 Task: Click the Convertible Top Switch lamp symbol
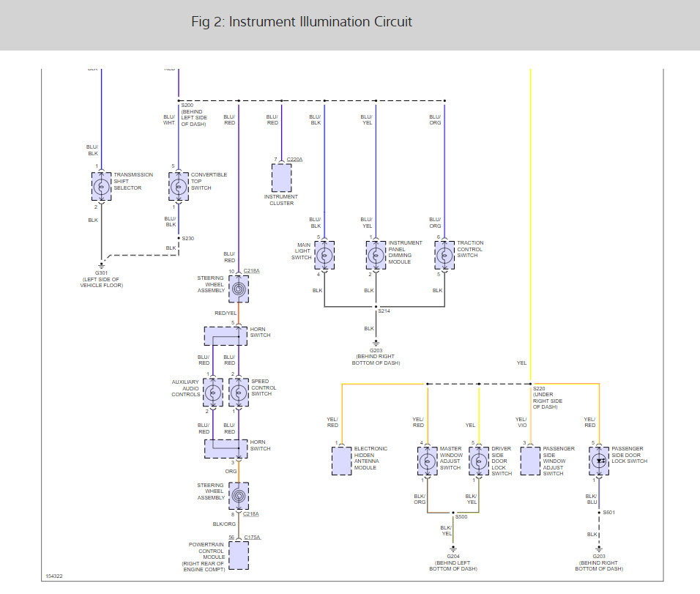click(179, 186)
